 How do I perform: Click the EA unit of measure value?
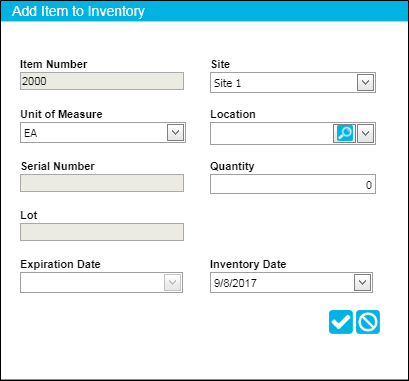[30, 133]
